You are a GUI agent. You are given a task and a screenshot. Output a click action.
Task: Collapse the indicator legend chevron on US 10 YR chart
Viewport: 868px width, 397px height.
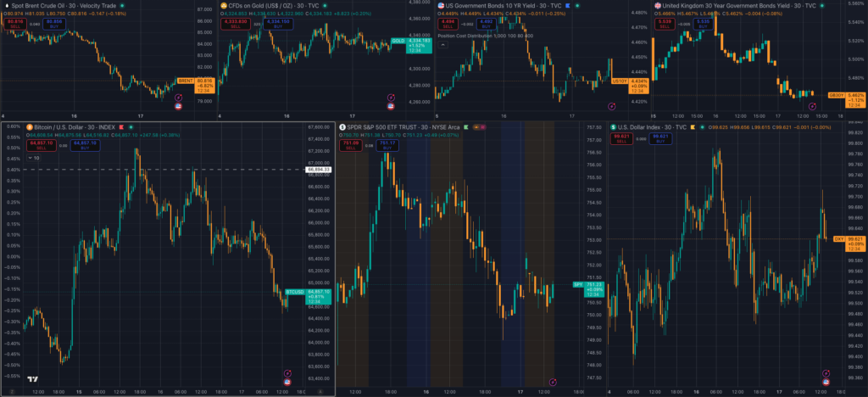click(x=442, y=44)
